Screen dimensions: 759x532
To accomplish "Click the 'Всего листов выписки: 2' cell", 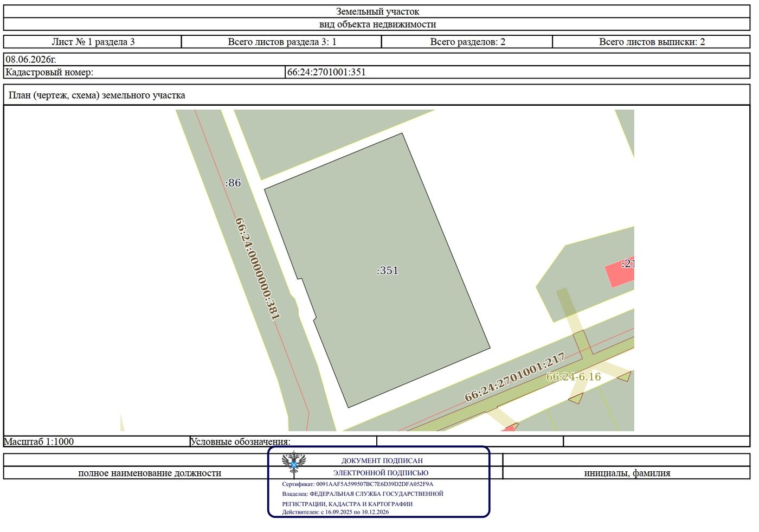I will pos(652,42).
